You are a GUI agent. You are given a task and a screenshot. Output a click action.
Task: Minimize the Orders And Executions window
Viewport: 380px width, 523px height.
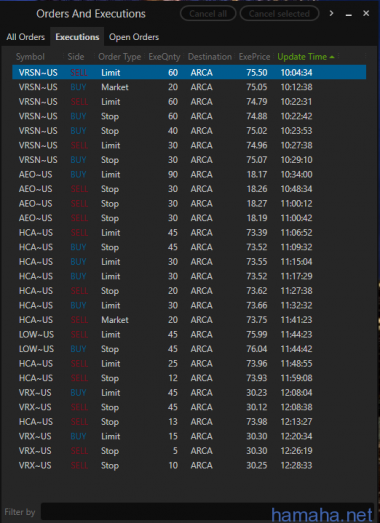coord(349,15)
